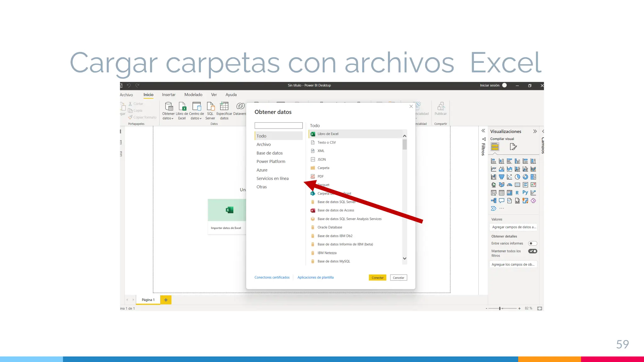
Task: Click Especificar datos table icon
Action: (224, 106)
